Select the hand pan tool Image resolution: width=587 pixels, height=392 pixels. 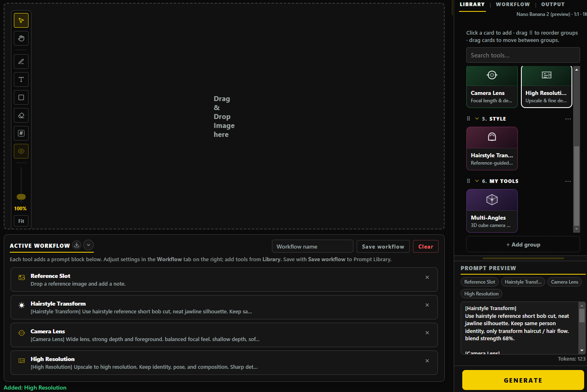coord(21,38)
